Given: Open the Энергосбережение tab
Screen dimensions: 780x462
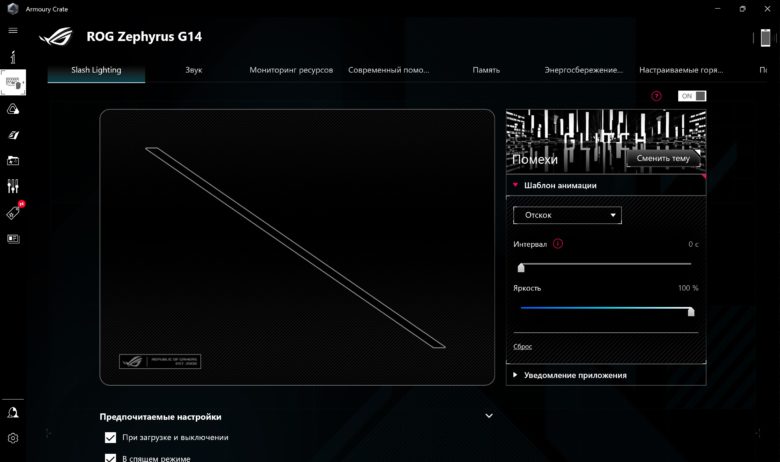Looking at the screenshot, I should point(584,70).
